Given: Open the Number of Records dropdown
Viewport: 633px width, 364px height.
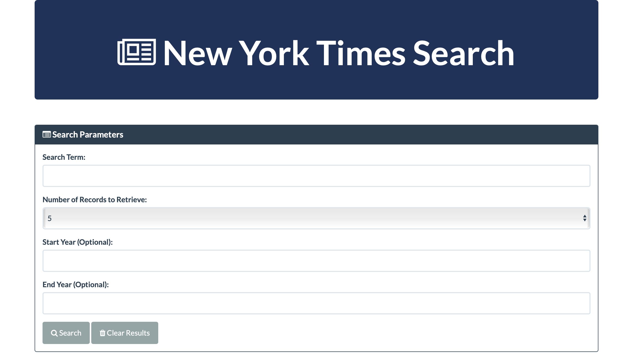Looking at the screenshot, I should [x=316, y=218].
